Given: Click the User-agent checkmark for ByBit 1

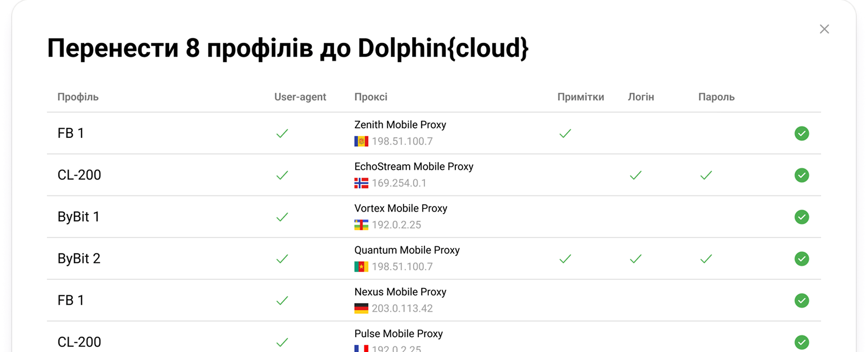Looking at the screenshot, I should [282, 217].
